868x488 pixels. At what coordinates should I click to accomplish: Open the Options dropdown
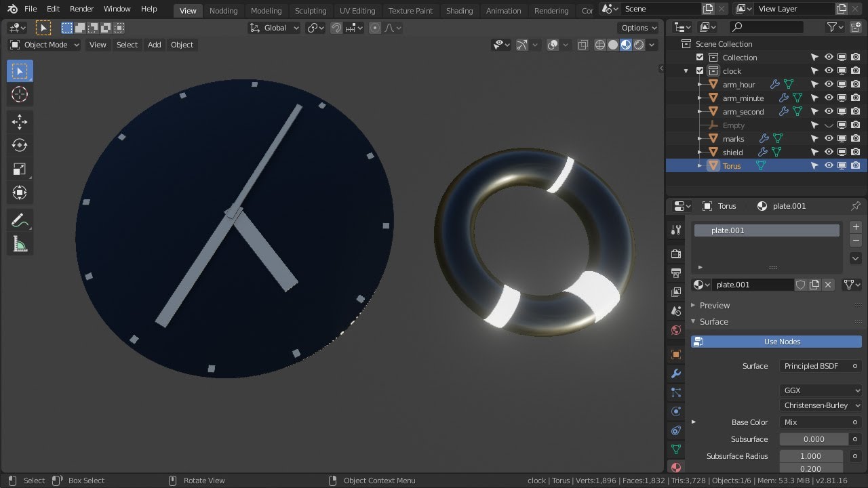(639, 28)
